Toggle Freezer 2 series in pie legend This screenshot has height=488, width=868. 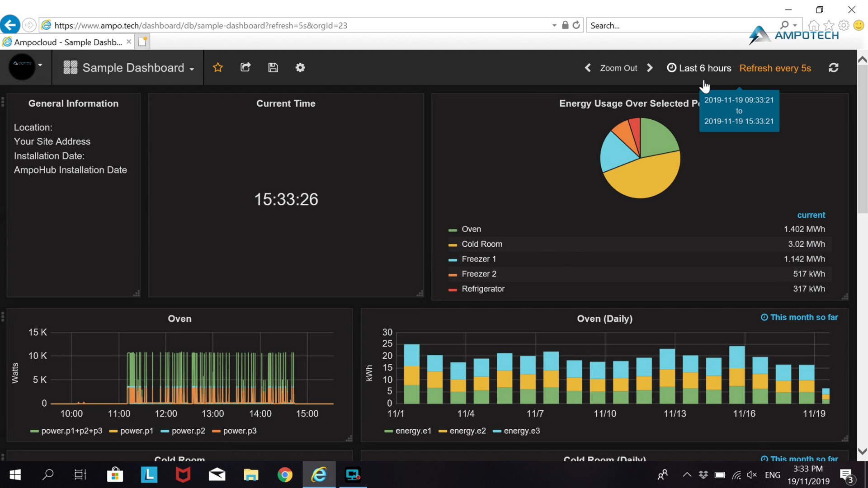coord(479,274)
